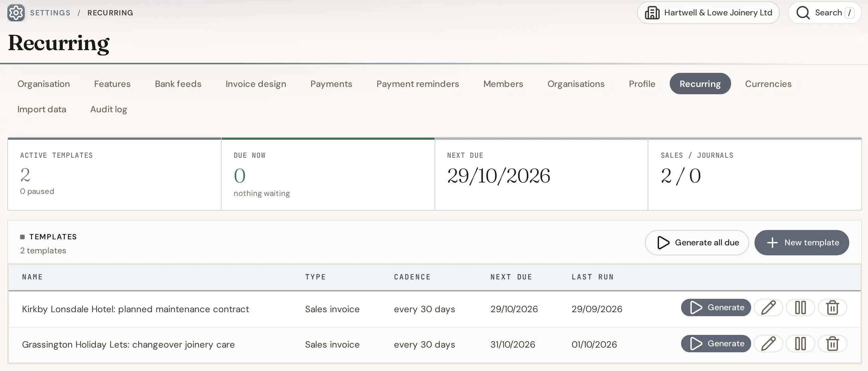Open the Payments tab

pyautogui.click(x=331, y=84)
